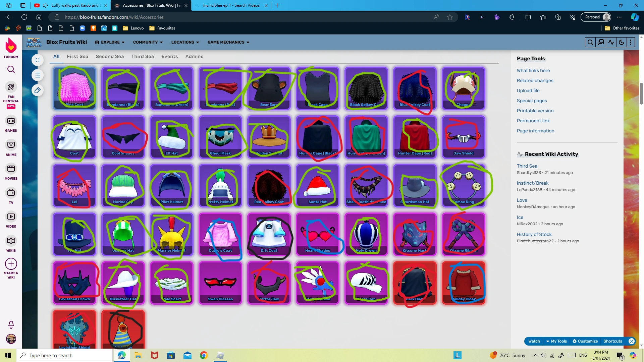This screenshot has height=362, width=644.
Task: Add this page to browser favorites
Action: (x=449, y=17)
